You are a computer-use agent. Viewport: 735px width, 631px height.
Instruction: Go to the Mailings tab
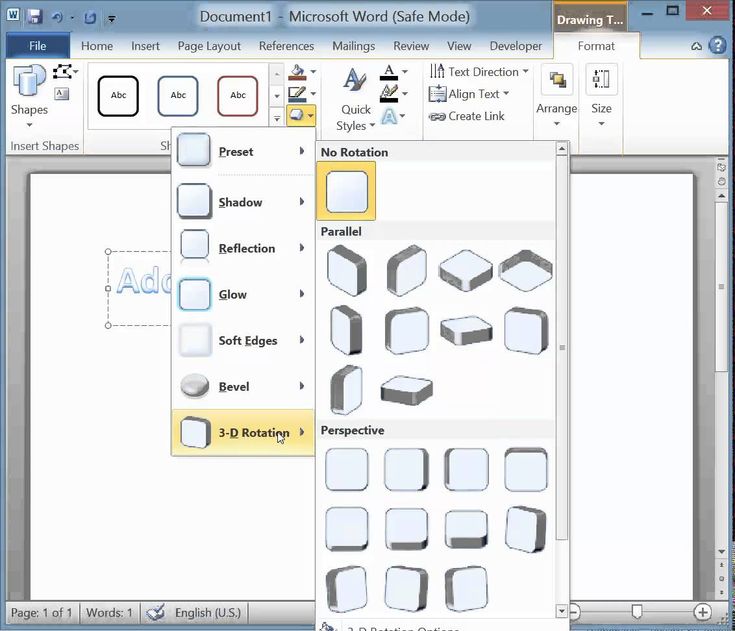click(353, 46)
